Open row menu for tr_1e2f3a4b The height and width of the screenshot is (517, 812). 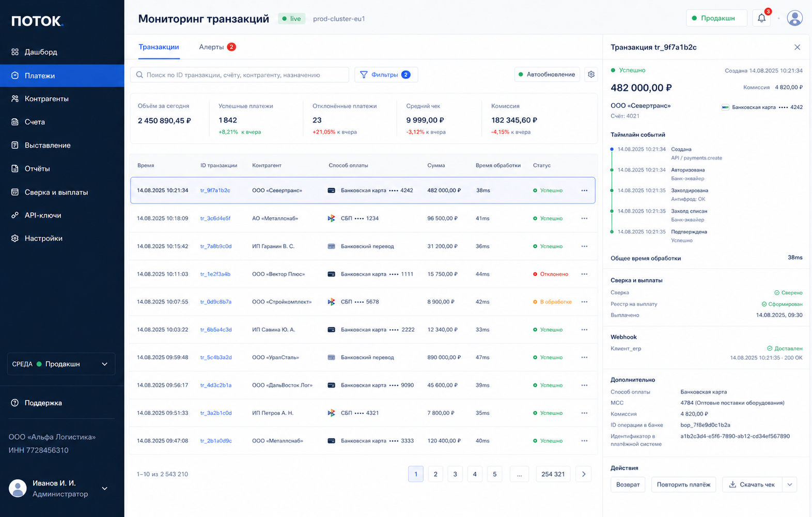coord(584,274)
